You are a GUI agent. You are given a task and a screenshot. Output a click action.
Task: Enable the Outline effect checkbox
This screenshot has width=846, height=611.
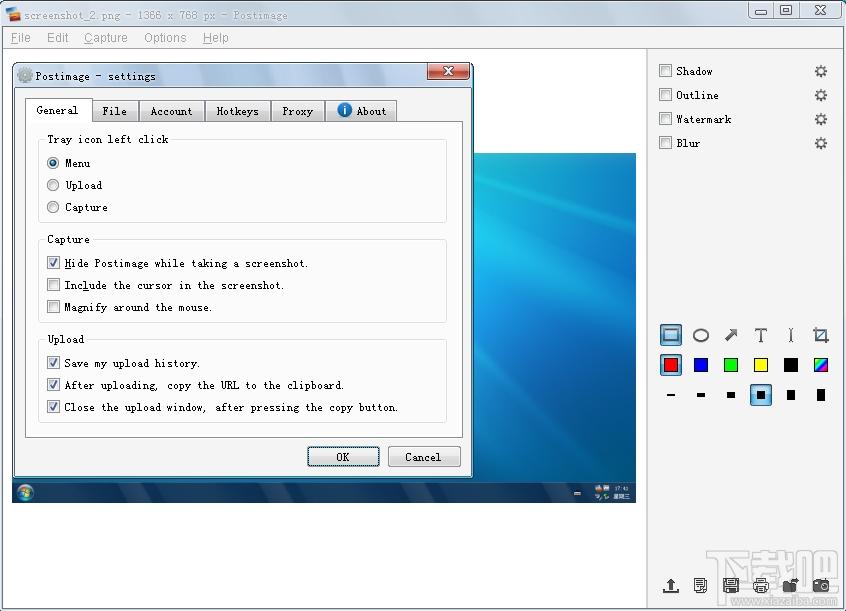click(665, 95)
